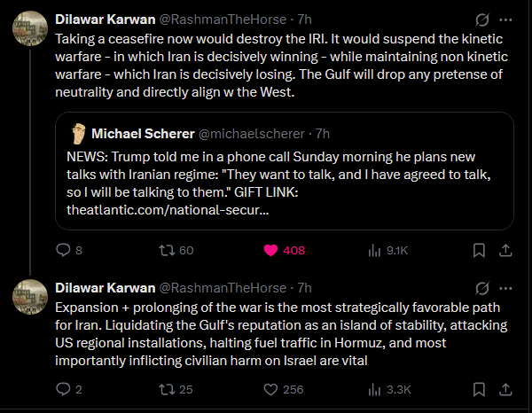View analytics of the 3.3K views tweet

(x=377, y=388)
